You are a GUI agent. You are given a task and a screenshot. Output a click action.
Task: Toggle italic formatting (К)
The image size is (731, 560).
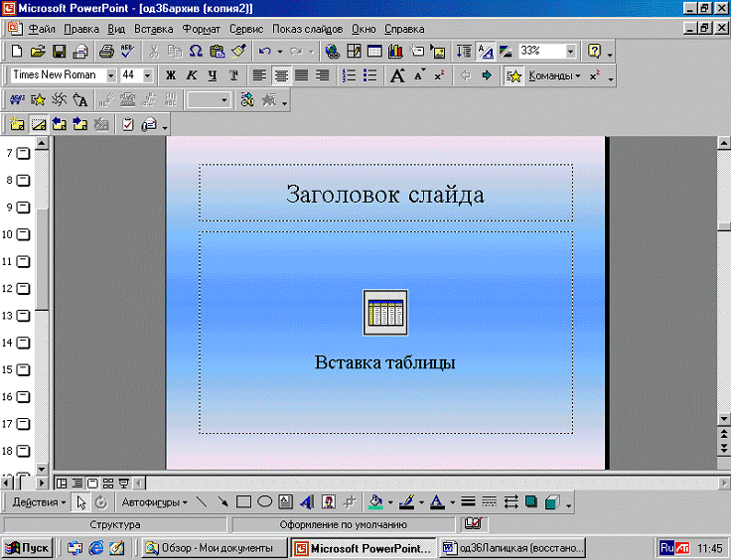pyautogui.click(x=192, y=75)
